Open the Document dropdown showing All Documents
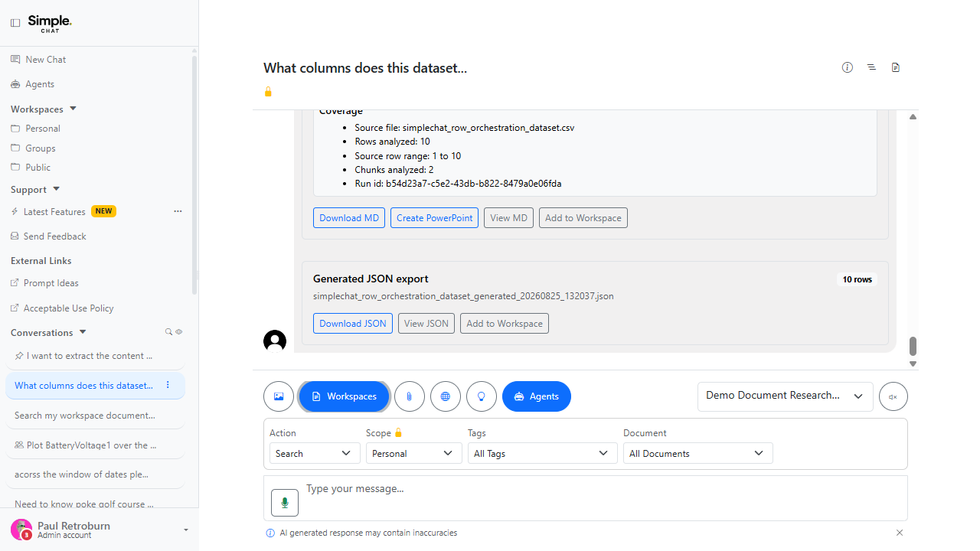980x551 pixels. 698,453
